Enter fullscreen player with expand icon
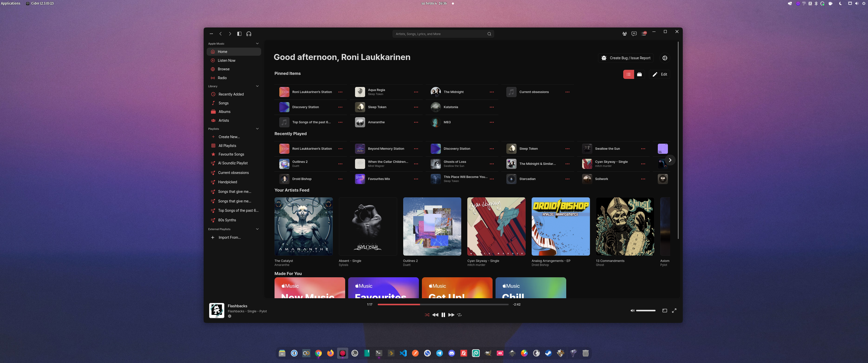The image size is (868, 363). pos(674,311)
